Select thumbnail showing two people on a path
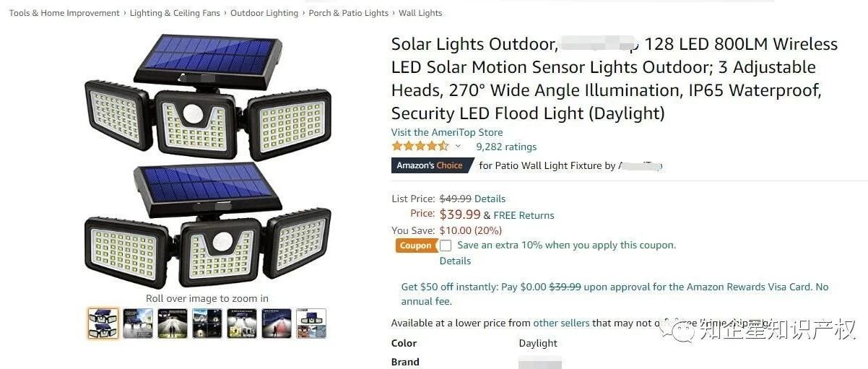 173,324
